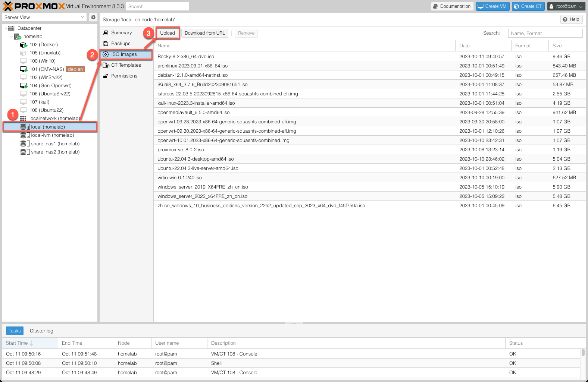Screen dimensions: 588x382
Task: Collapse the homelab node expander
Action: pos(11,37)
